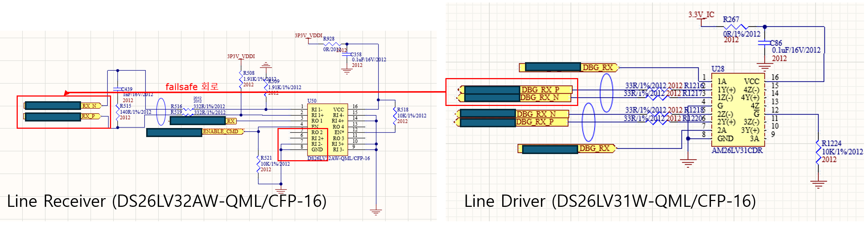
Task: Click the Line Driver caption text
Action: [x=610, y=201]
